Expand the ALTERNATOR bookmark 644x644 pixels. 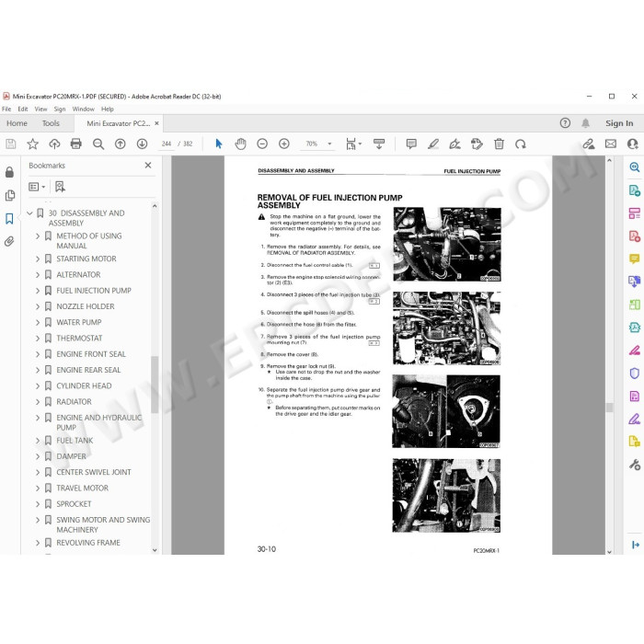tap(38, 275)
